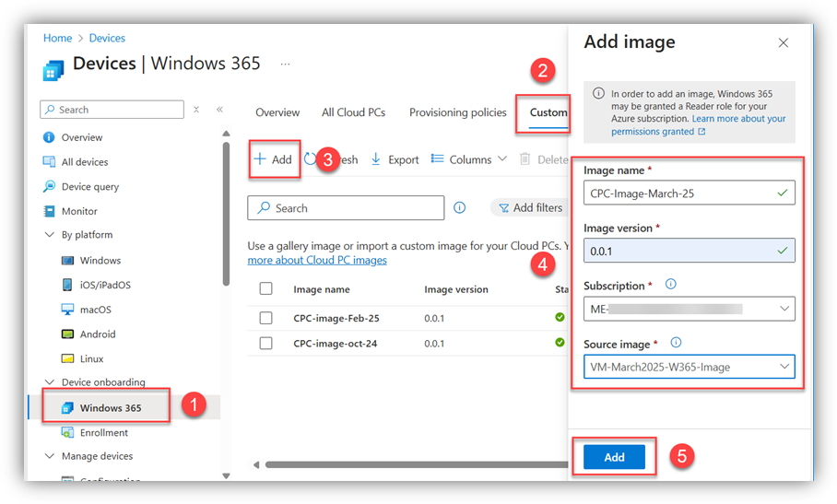Screen dimensions: 837x504
Task: Click the info icon beside Subscription label
Action: coord(670,285)
